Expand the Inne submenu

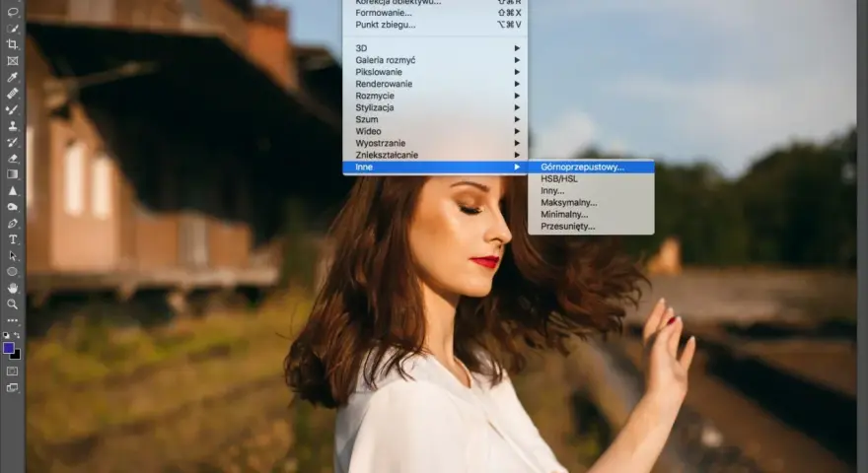click(435, 168)
